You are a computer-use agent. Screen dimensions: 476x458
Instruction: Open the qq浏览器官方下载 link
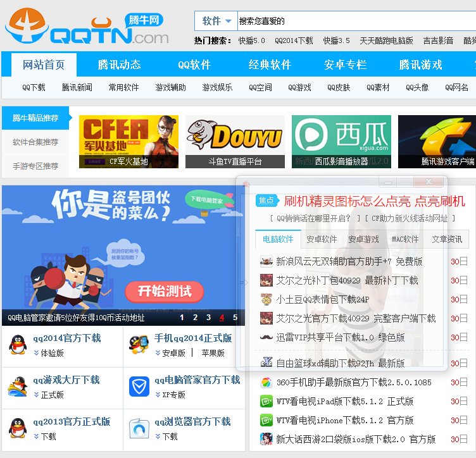click(193, 421)
